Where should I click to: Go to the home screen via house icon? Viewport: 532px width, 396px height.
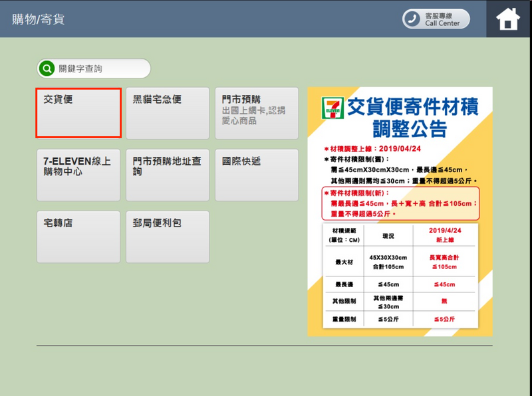click(508, 19)
